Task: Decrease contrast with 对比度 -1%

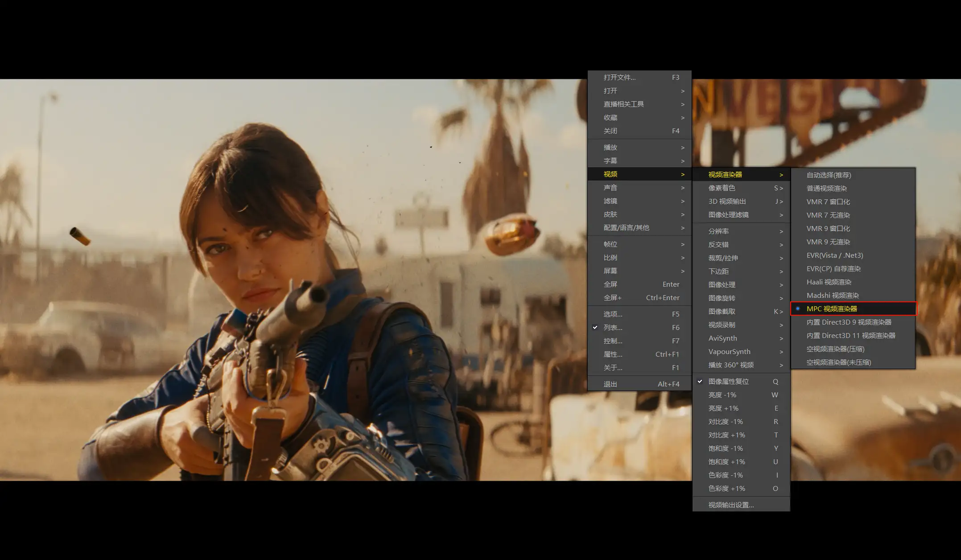Action: click(x=725, y=421)
